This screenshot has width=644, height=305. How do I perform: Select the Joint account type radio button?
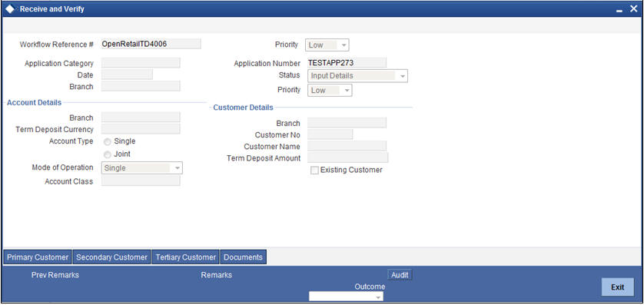coord(107,154)
